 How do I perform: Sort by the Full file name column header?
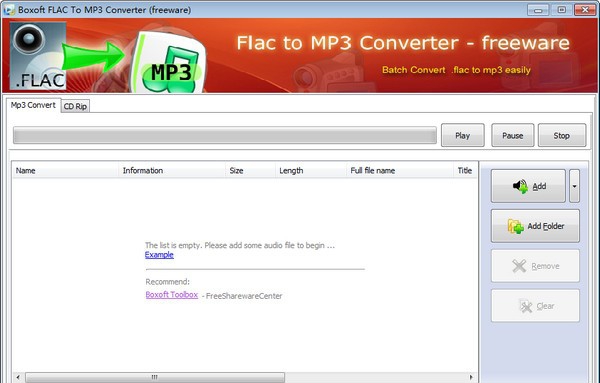point(400,171)
